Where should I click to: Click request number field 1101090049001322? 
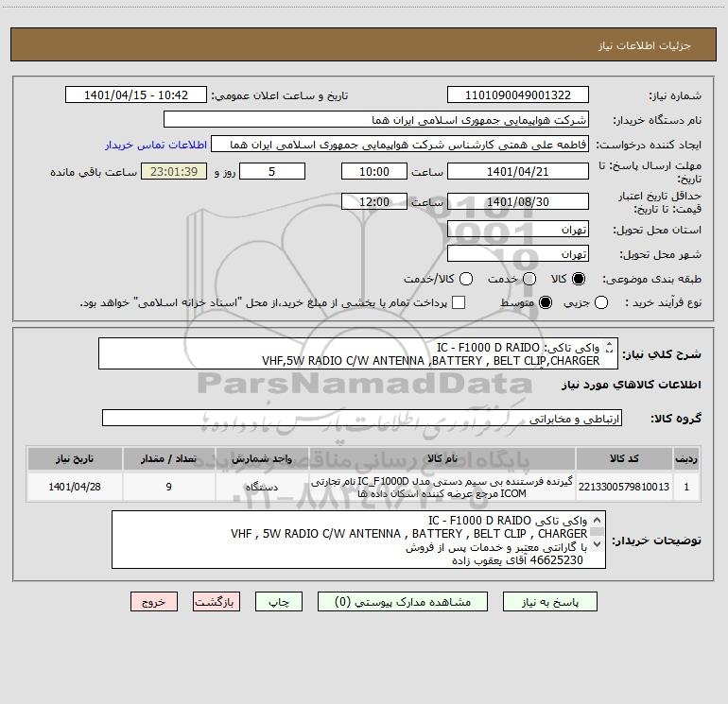518,95
